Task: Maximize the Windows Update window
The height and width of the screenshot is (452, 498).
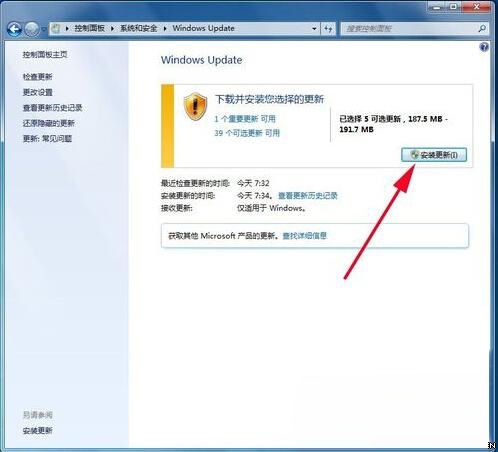Action: point(454,6)
